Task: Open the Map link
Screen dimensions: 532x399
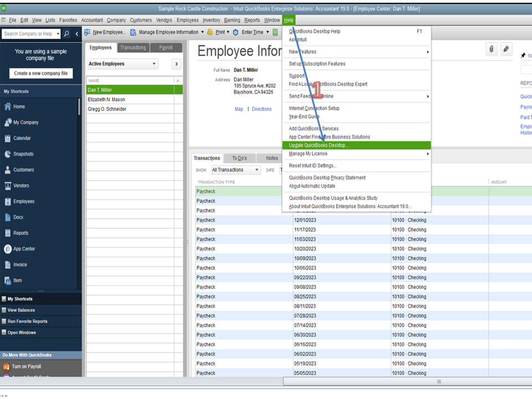Action: (239, 109)
